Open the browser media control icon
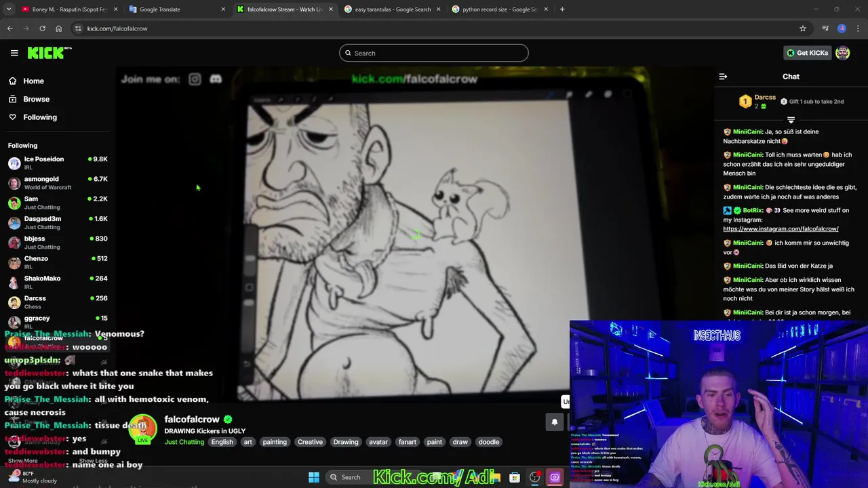 (825, 28)
